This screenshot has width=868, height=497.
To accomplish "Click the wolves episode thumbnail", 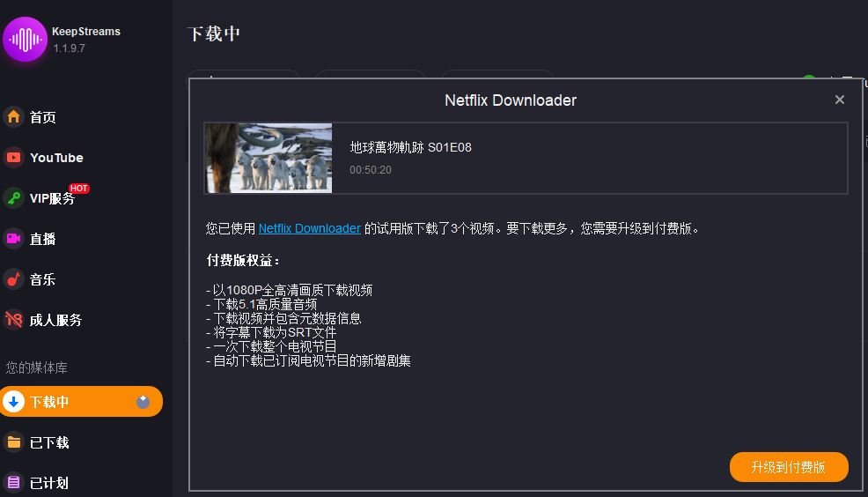I will click(x=268, y=158).
